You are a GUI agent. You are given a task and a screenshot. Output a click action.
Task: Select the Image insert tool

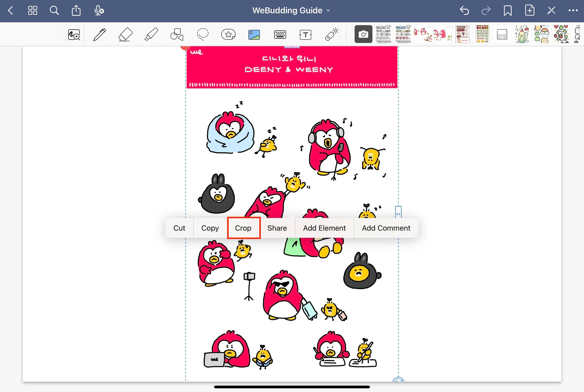click(x=254, y=35)
